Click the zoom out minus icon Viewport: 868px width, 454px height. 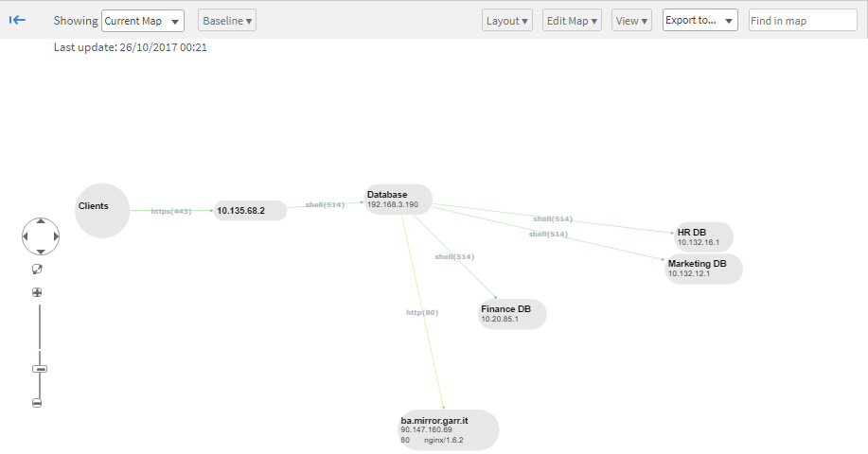tap(37, 403)
